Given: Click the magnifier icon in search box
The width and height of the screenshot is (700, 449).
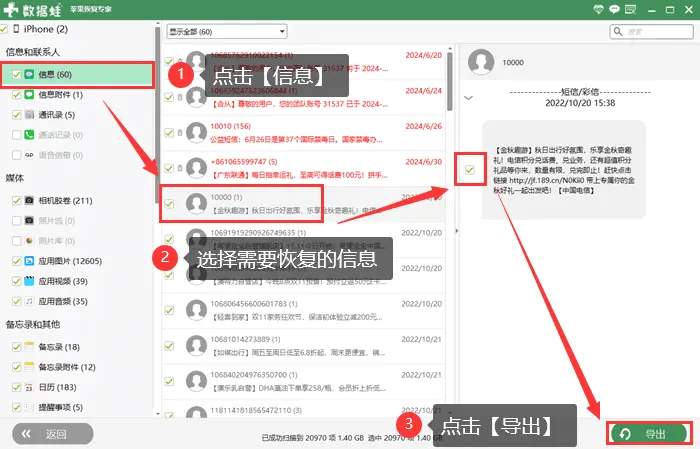Looking at the screenshot, I should [x=618, y=32].
